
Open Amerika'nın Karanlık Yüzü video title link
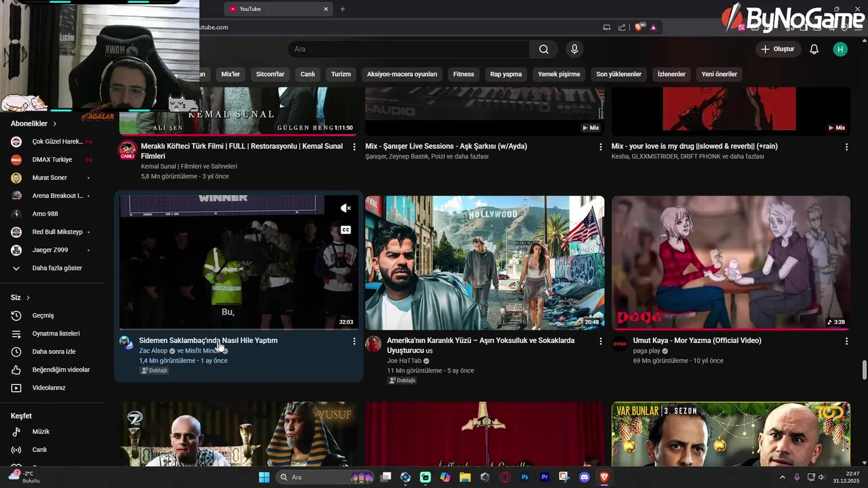click(x=481, y=345)
